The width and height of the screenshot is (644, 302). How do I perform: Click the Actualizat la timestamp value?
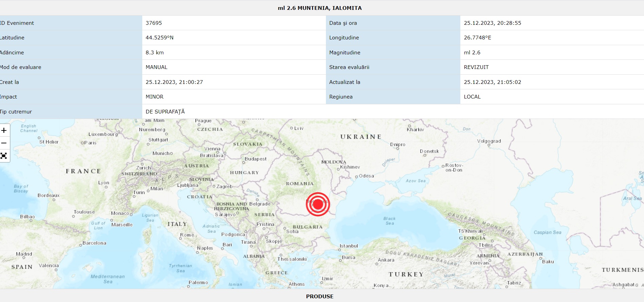(x=492, y=82)
